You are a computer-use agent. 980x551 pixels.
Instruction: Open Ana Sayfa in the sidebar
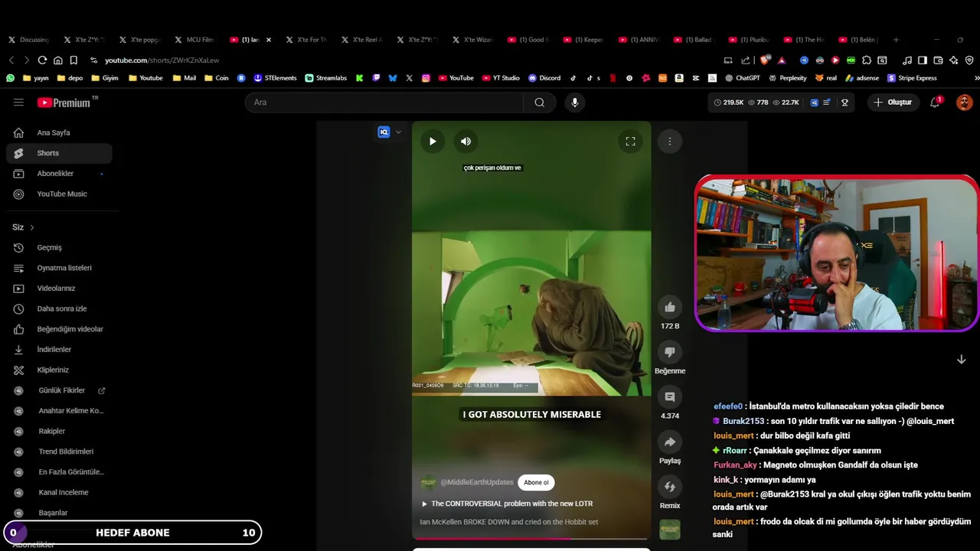point(59,132)
